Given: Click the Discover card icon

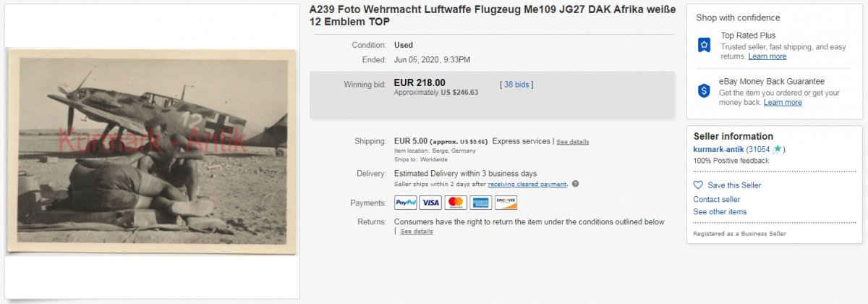Looking at the screenshot, I should [x=506, y=203].
